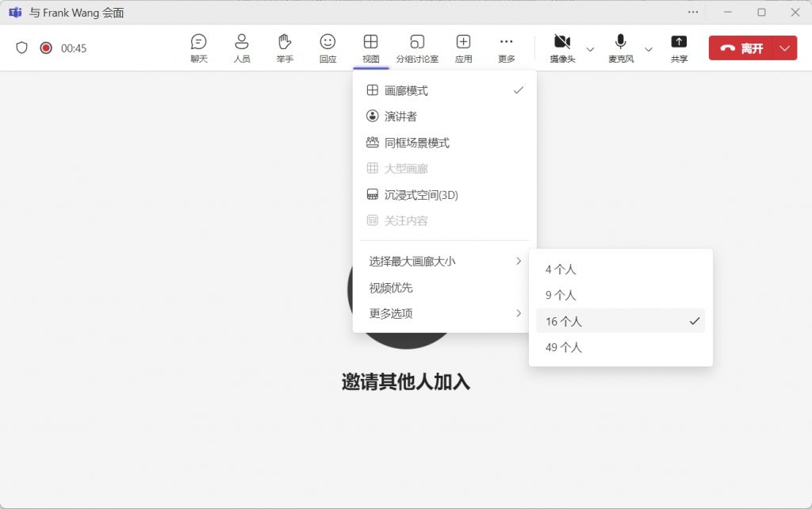Mute the microphone (麦克风)
The width and height of the screenshot is (812, 509).
coord(621,48)
